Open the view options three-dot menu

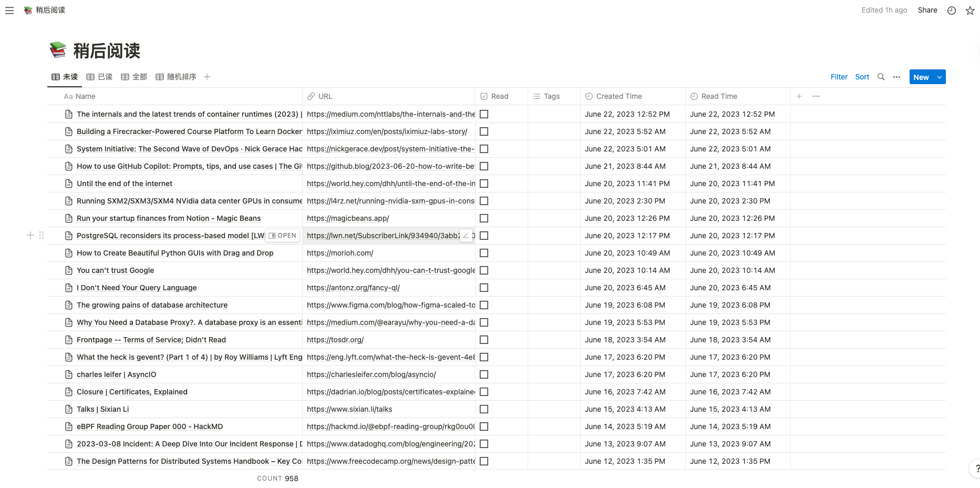click(897, 77)
